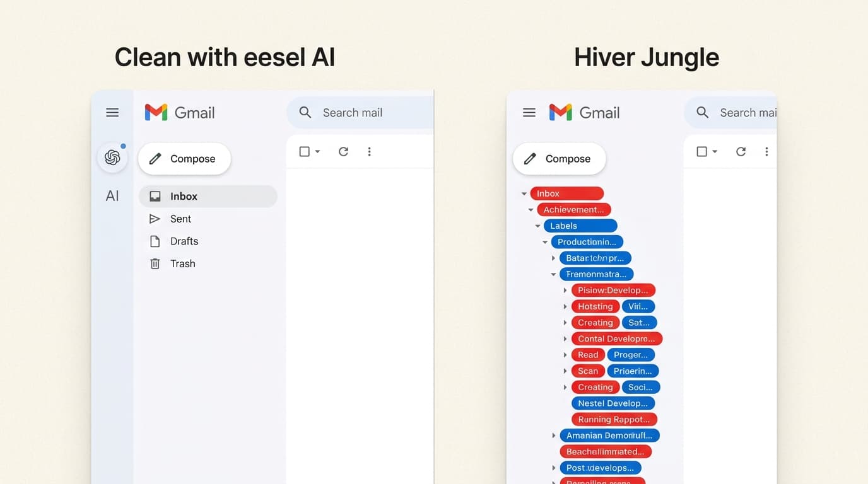Open the Drafts folder
This screenshot has width=868, height=484.
pyautogui.click(x=184, y=241)
